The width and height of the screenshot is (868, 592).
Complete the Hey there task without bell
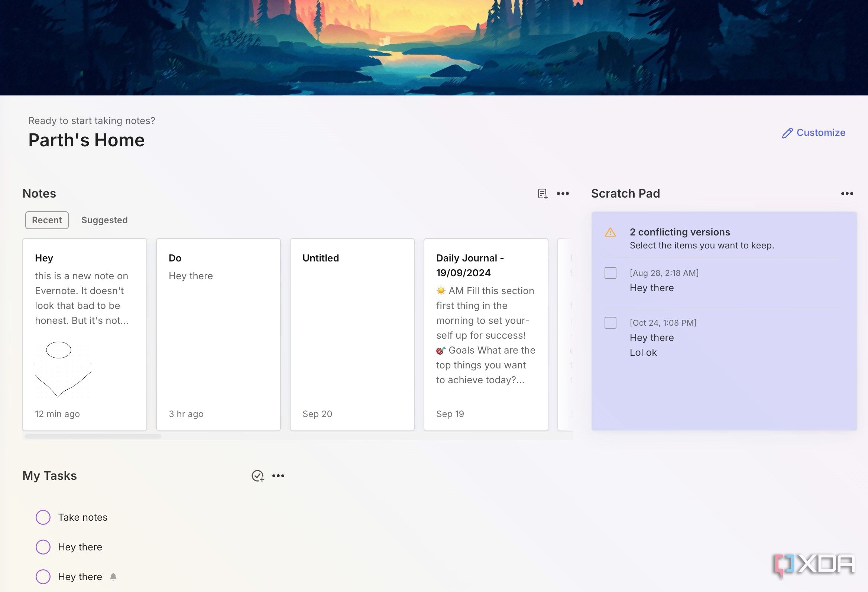point(43,547)
